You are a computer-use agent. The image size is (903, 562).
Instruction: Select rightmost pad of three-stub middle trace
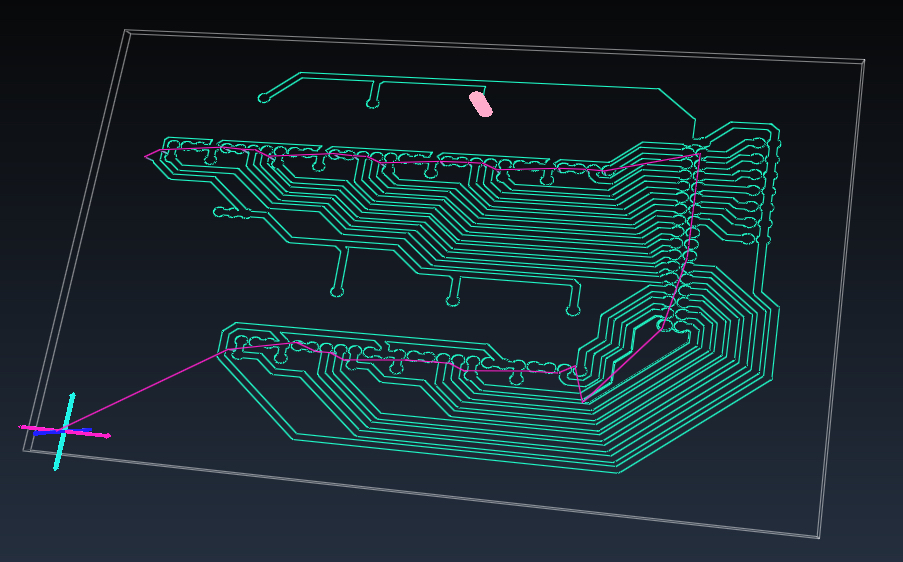click(572, 311)
